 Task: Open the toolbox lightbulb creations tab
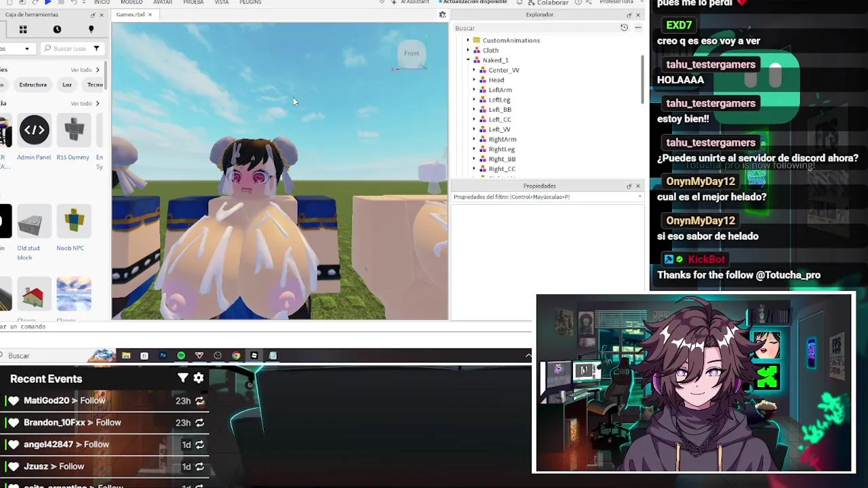(91, 29)
